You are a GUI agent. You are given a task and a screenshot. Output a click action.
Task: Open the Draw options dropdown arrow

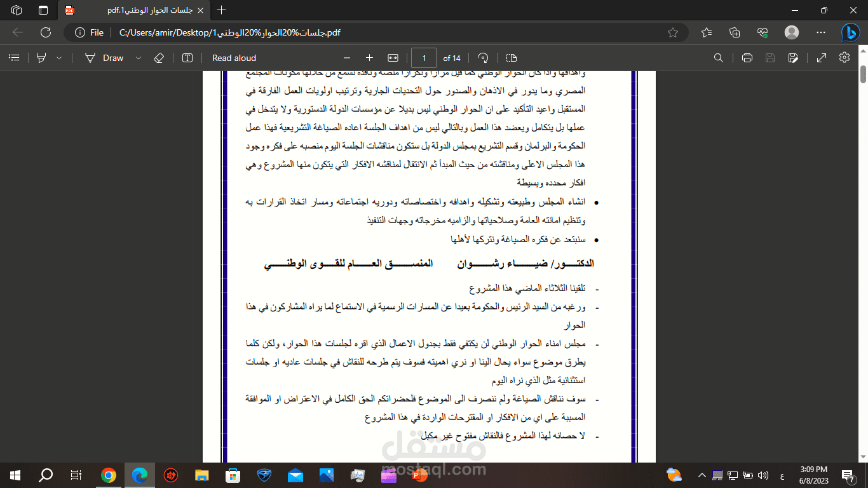tap(139, 58)
